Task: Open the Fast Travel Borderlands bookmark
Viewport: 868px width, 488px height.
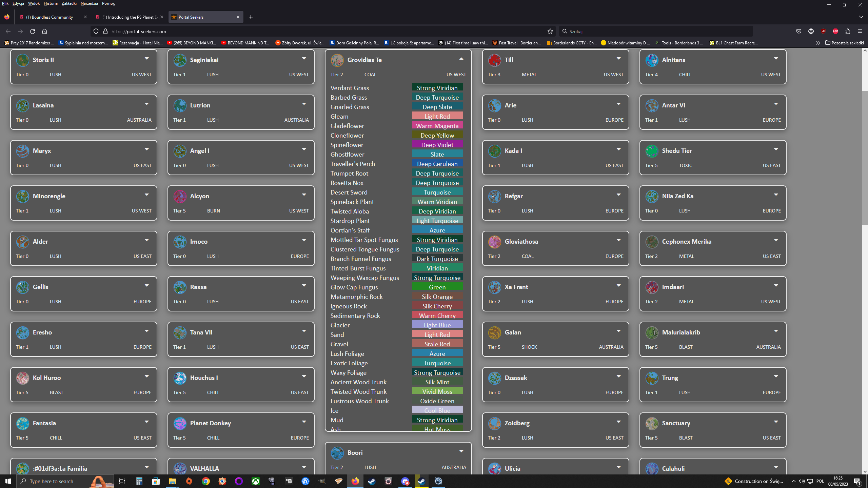Action: (517, 43)
